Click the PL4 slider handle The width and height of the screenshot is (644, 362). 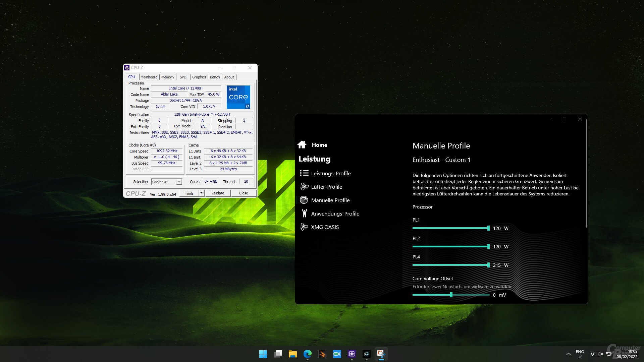[488, 265]
